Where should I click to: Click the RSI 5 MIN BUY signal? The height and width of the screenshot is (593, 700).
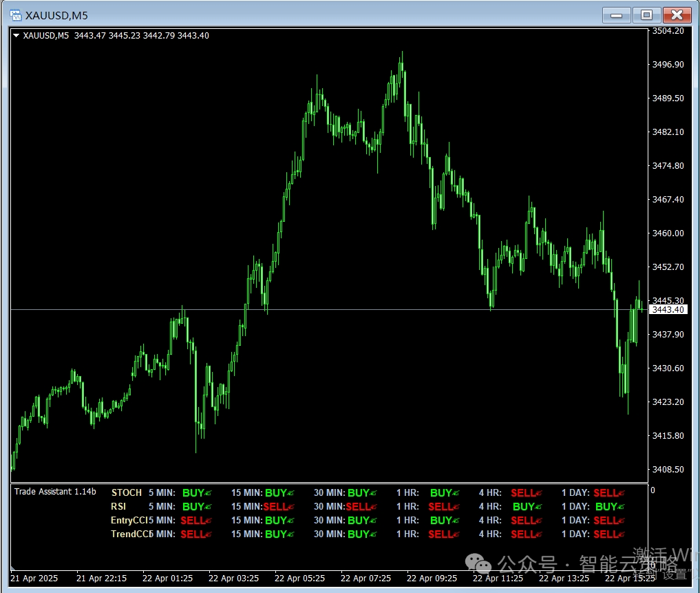pos(197,506)
